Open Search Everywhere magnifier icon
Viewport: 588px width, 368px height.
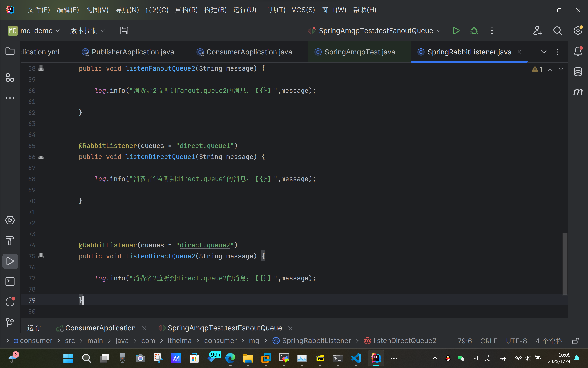(x=558, y=31)
